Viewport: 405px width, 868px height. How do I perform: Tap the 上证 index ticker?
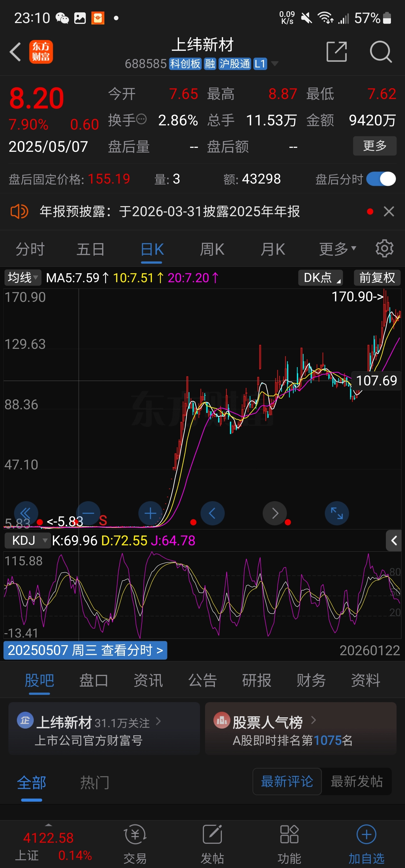point(53,846)
